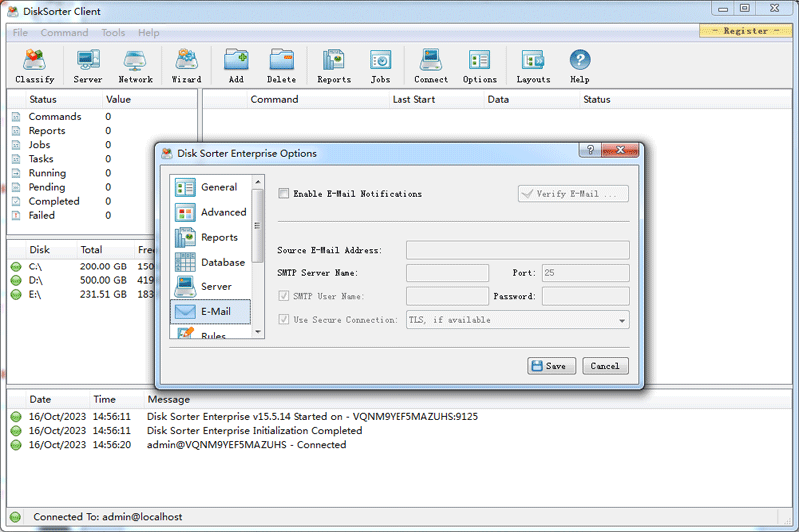
Task: Select General in the options sidebar
Action: [x=212, y=187]
